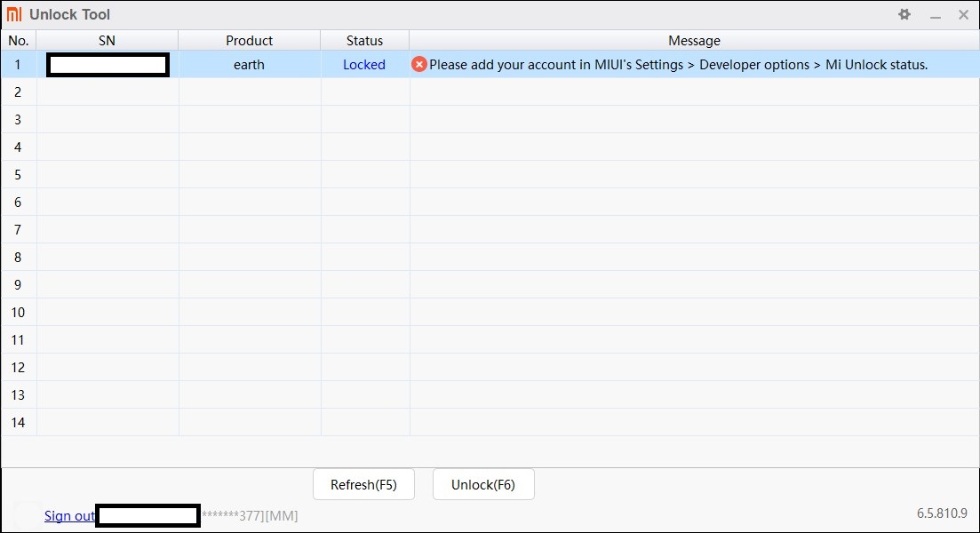Screen dimensions: 980x533
Task: Click the Refresh(F5) button
Action: click(363, 484)
